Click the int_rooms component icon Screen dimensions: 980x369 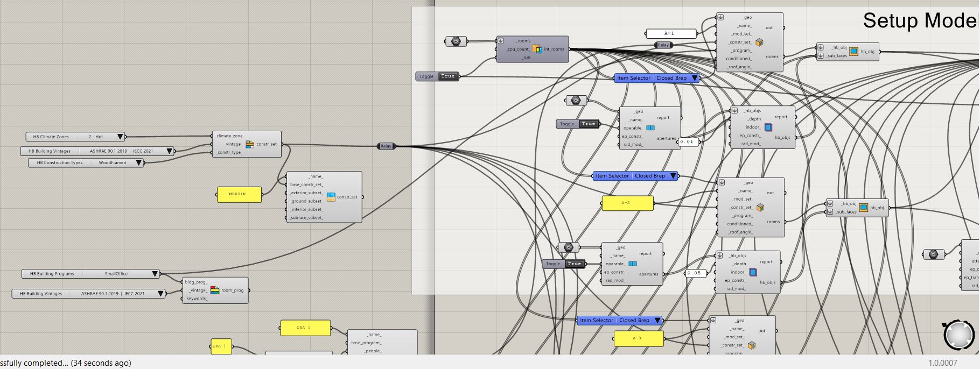(537, 49)
